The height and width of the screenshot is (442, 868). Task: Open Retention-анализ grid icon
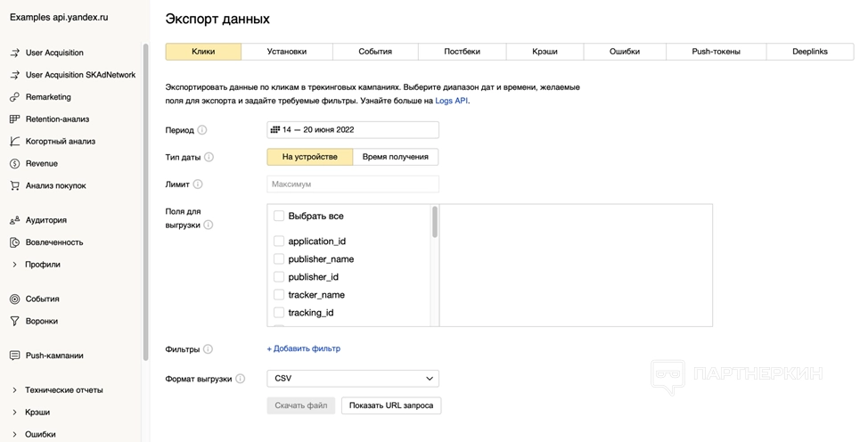click(x=14, y=119)
